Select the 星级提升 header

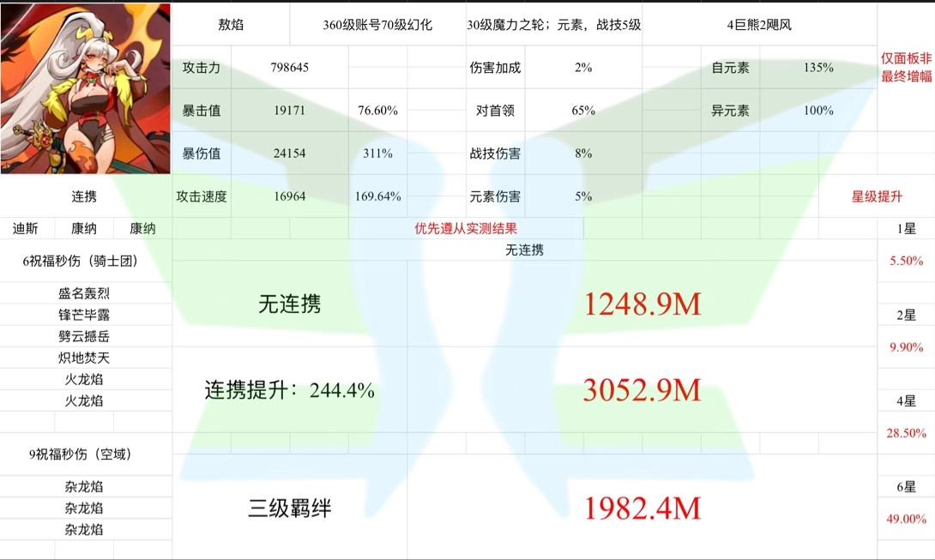pos(877,196)
